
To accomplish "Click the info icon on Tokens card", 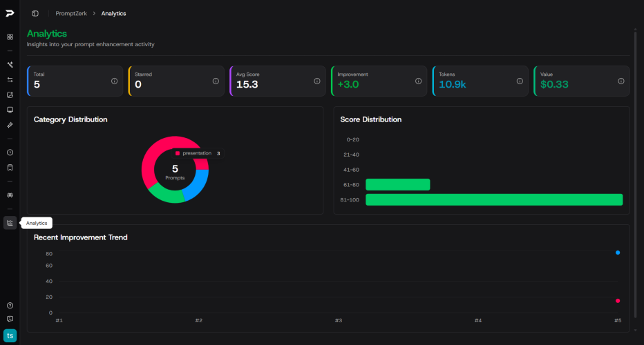I will click(520, 81).
